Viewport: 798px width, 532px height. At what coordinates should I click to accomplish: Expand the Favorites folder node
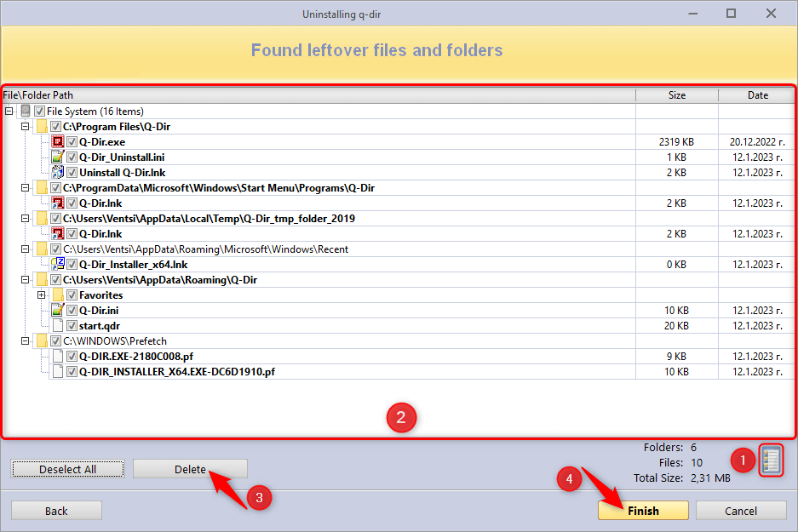tap(41, 295)
